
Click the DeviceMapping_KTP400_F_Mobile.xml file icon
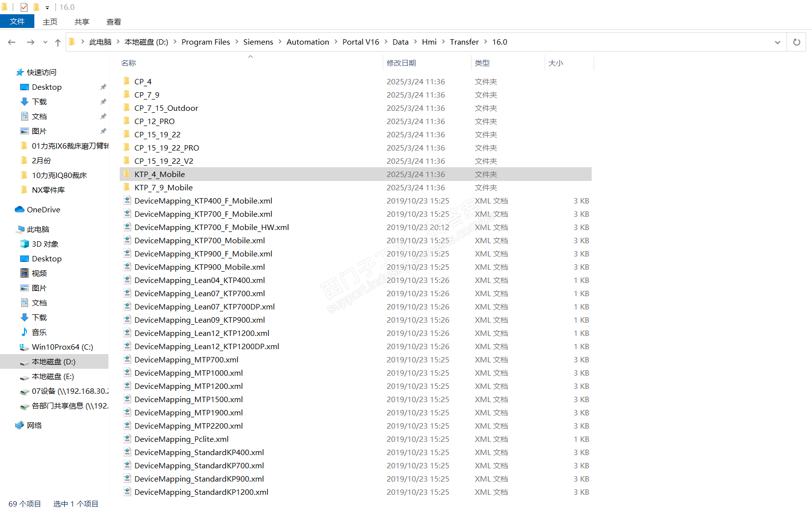pyautogui.click(x=127, y=201)
